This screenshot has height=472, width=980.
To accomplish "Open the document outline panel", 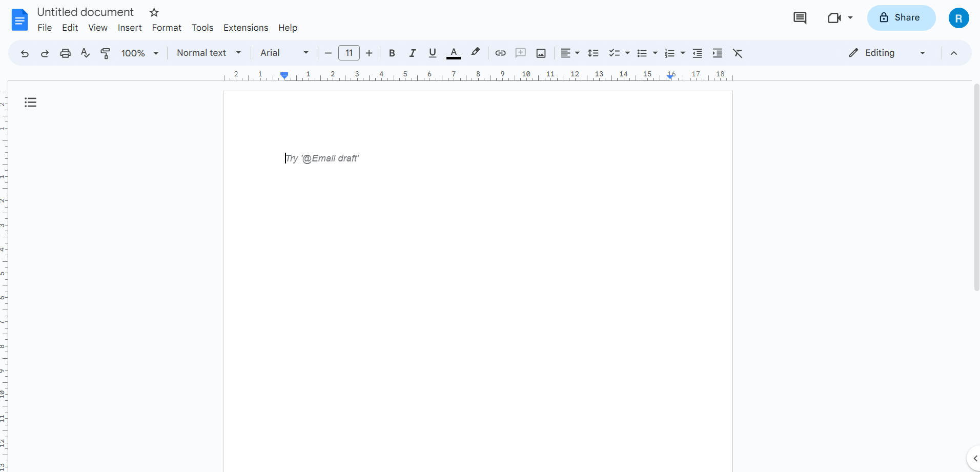I will (x=30, y=102).
